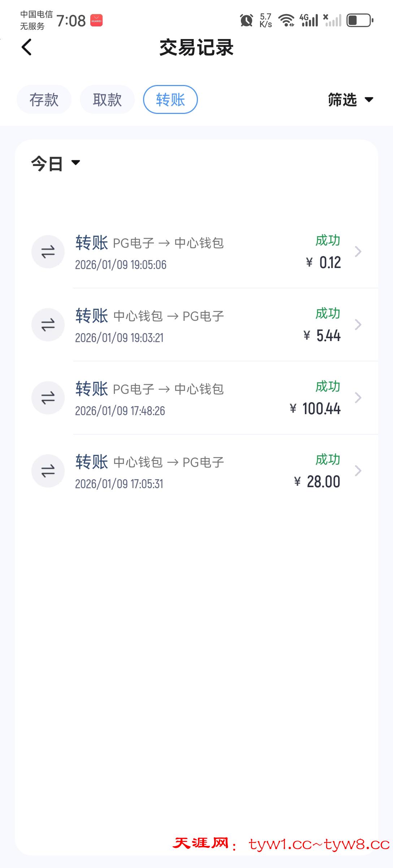Open details chevron for 19:03:21 transfer
Viewport: 393px width, 868px height.
pyautogui.click(x=358, y=325)
